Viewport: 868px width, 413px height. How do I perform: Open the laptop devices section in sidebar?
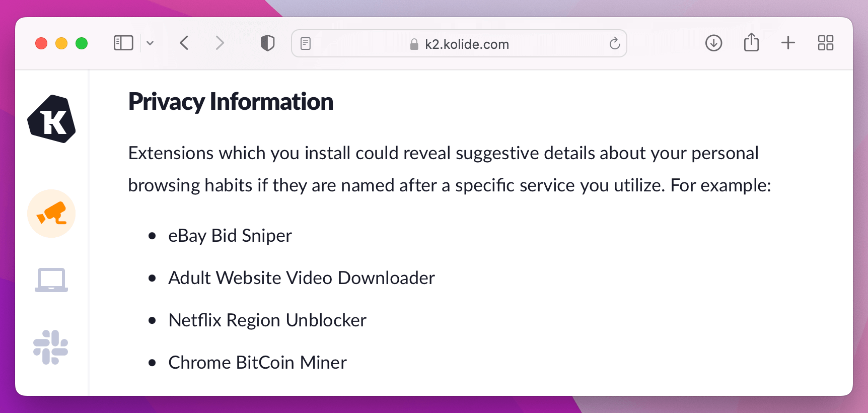[51, 281]
